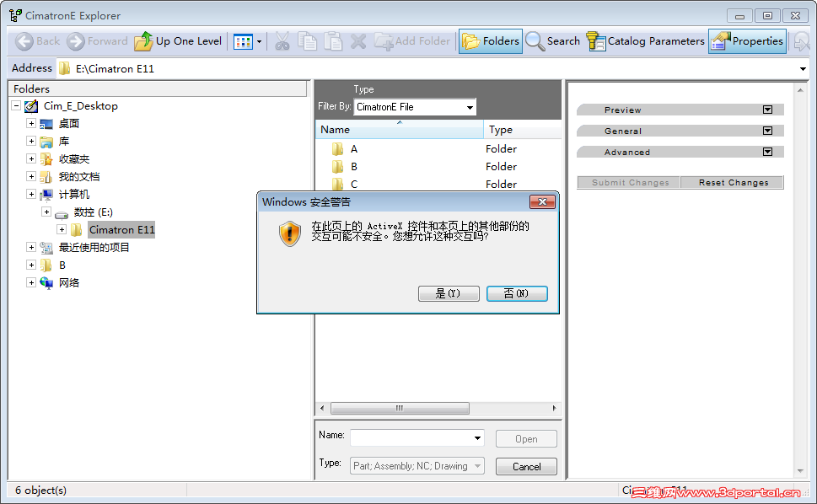Click file list horizontal scrollbar thumb
This screenshot has height=504, width=817.
coord(400,408)
